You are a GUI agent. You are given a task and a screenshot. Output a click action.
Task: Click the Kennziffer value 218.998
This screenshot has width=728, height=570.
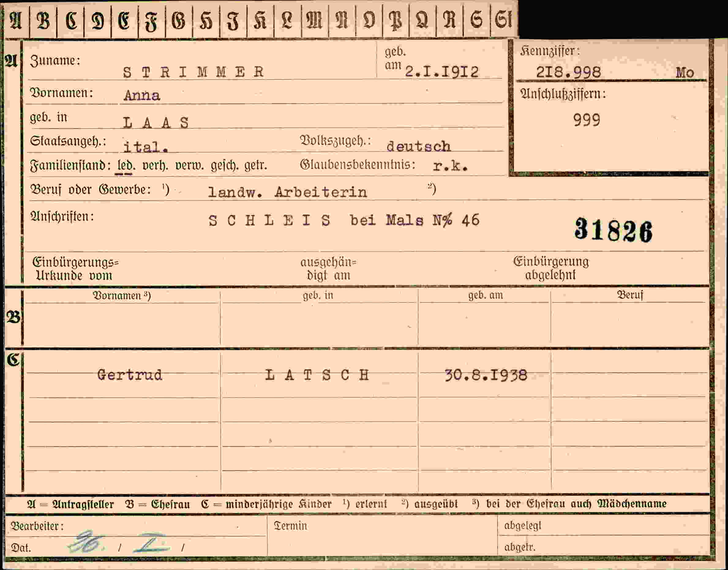(569, 73)
